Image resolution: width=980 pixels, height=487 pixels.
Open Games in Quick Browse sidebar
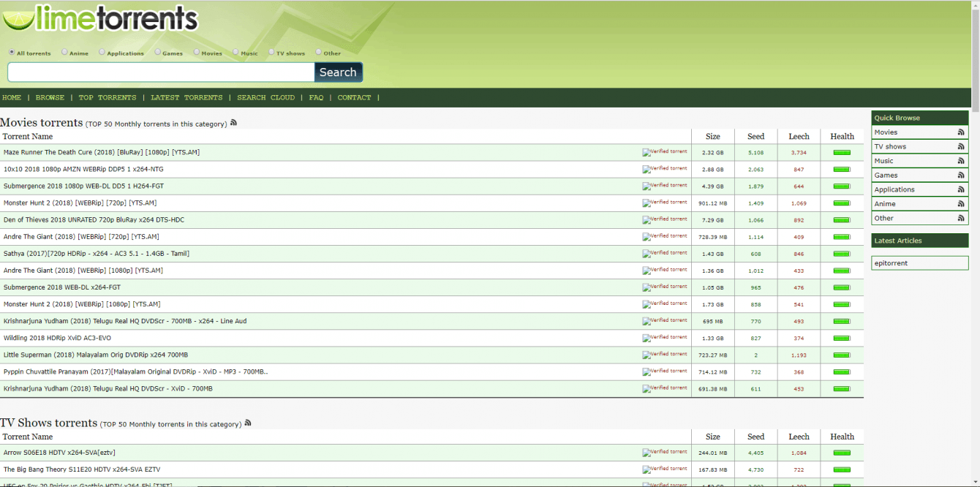tap(886, 175)
